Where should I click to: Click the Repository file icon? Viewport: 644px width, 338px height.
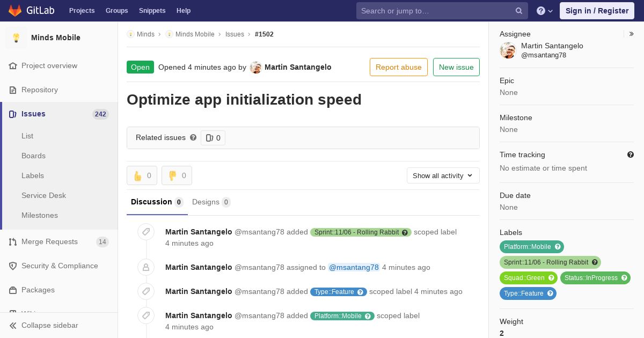coord(13,90)
